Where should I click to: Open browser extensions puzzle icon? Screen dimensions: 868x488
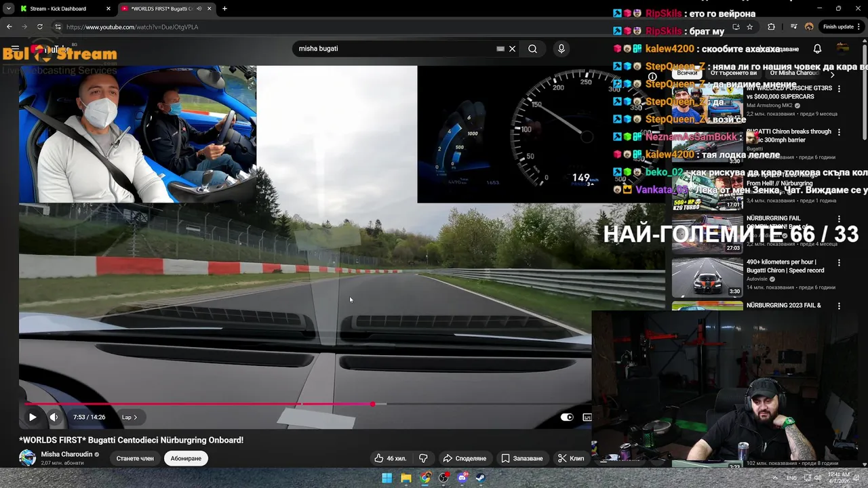point(771,27)
